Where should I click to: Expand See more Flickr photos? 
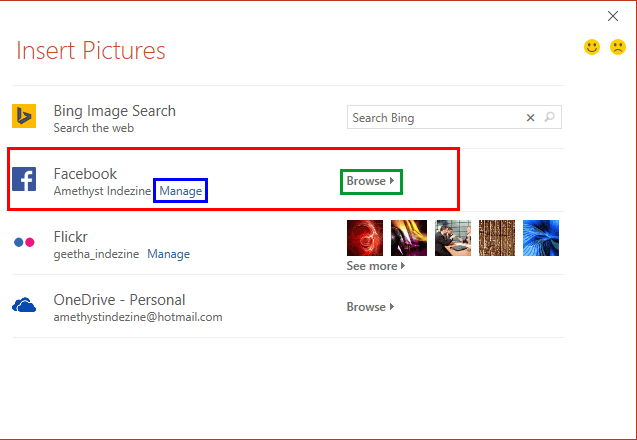376,266
